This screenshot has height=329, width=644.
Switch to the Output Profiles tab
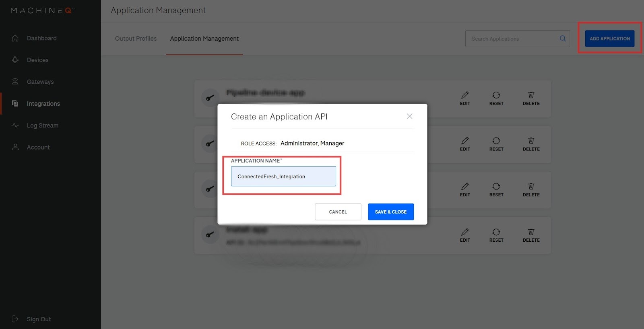tap(136, 39)
